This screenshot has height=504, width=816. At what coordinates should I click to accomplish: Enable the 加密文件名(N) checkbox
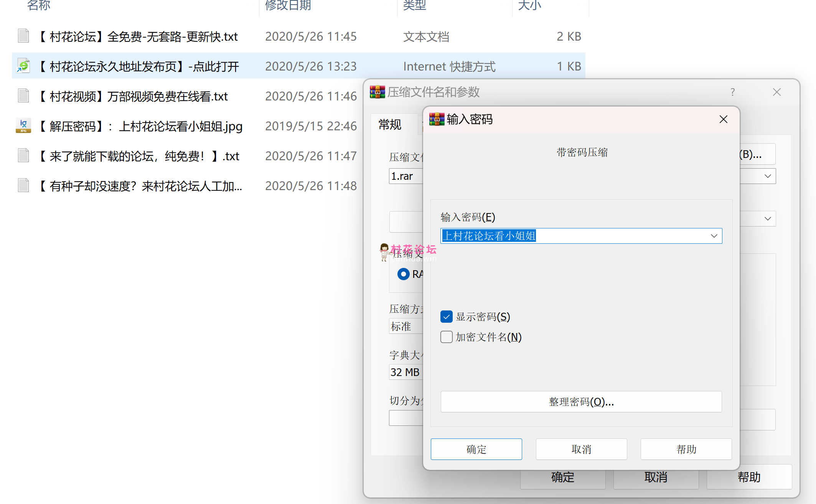(446, 337)
